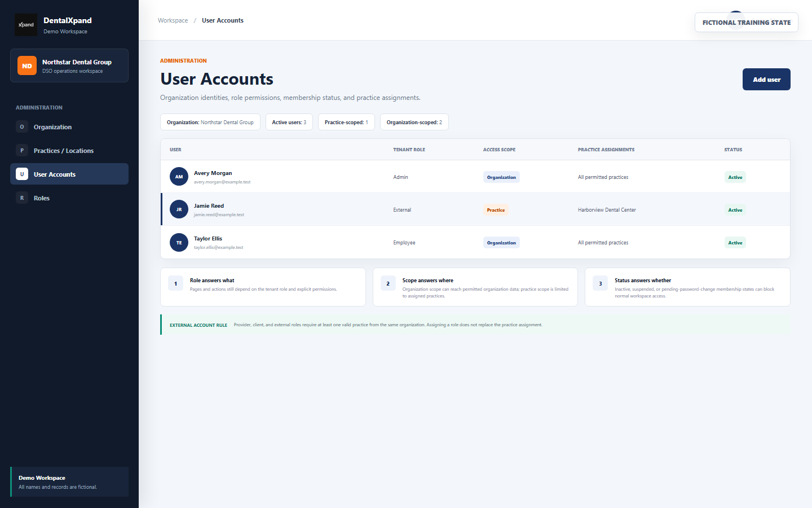Click the Organization letter icon O
Image resolution: width=812 pixels, height=508 pixels.
click(22, 127)
